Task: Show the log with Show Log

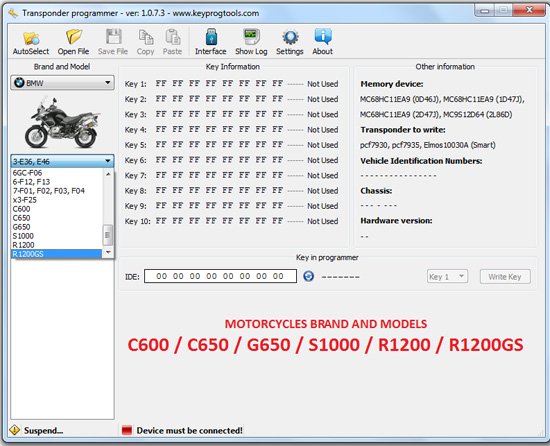Action: (251, 42)
